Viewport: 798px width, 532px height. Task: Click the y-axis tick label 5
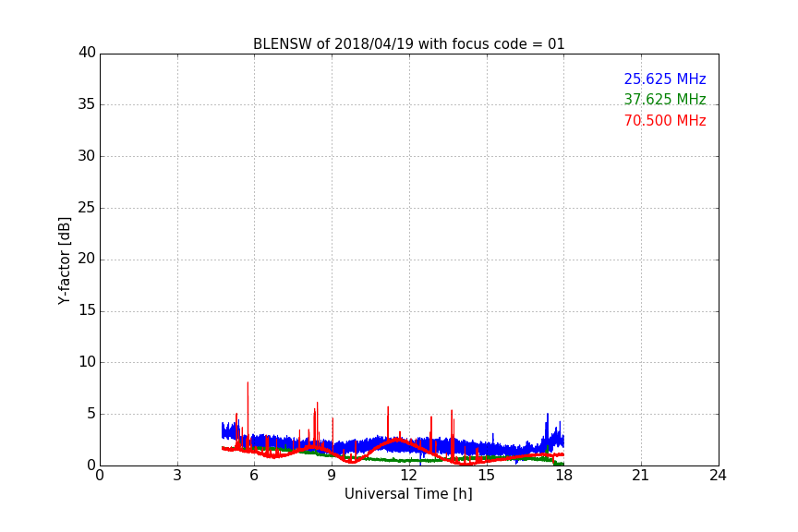91,414
